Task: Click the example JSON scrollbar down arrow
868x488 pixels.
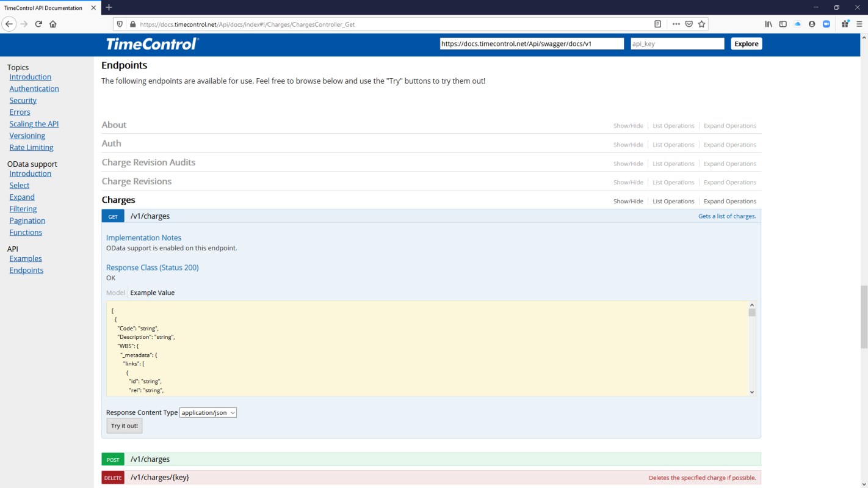Action: click(x=752, y=392)
